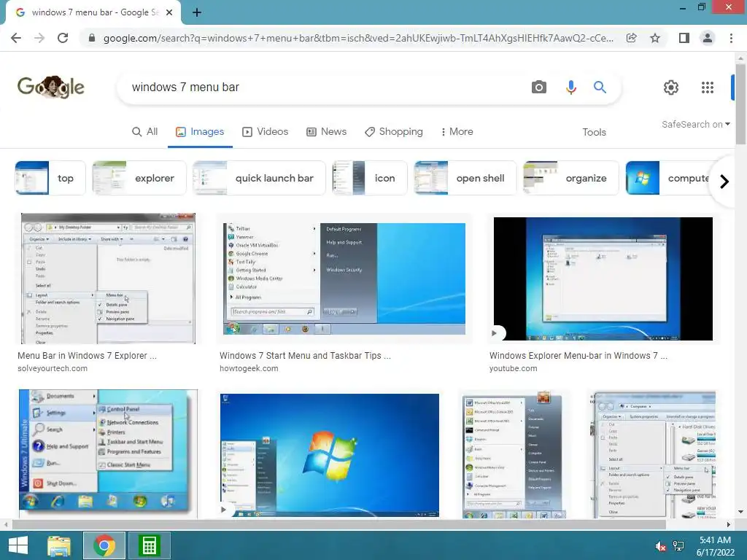Visit the howtogeek.com source

[249, 368]
